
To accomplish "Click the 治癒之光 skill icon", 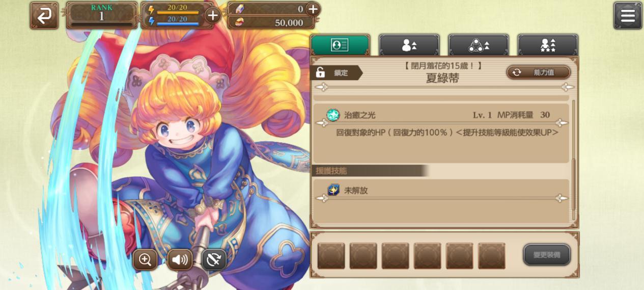I will coord(333,115).
